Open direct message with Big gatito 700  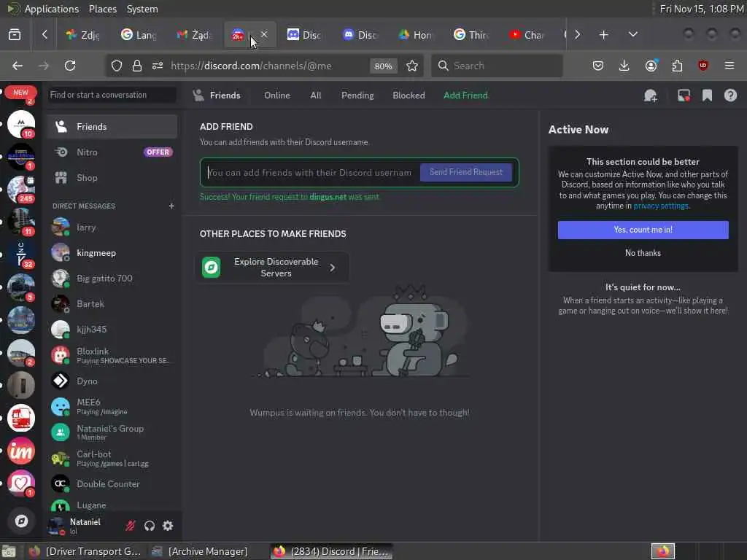click(112, 278)
